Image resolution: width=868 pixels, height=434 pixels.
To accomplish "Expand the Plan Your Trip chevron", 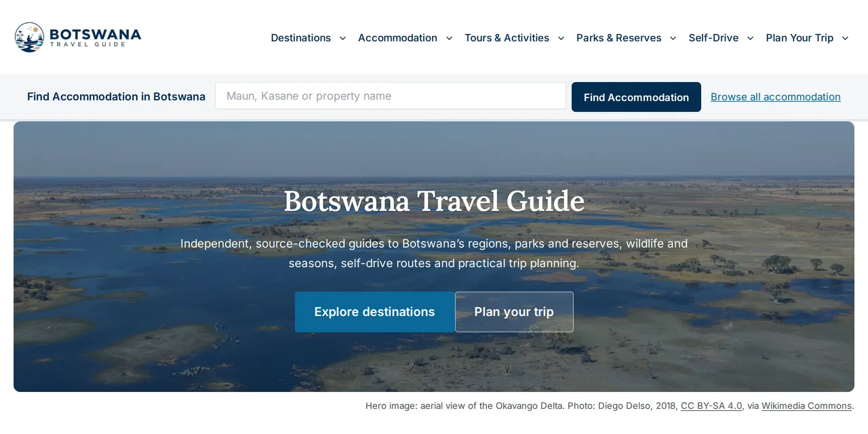I will point(845,38).
